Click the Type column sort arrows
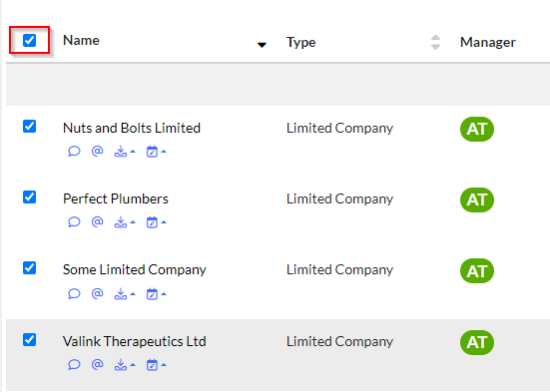550x392 pixels. click(x=435, y=42)
